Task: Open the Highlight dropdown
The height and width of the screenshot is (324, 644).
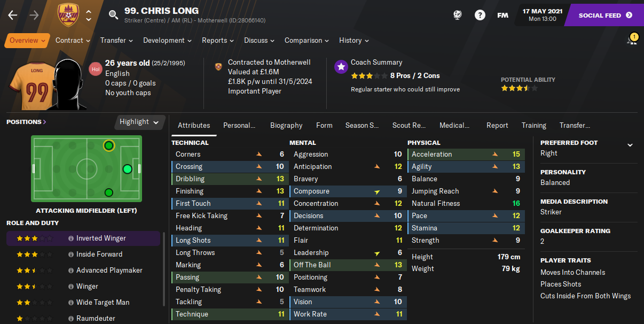Action: [139, 122]
